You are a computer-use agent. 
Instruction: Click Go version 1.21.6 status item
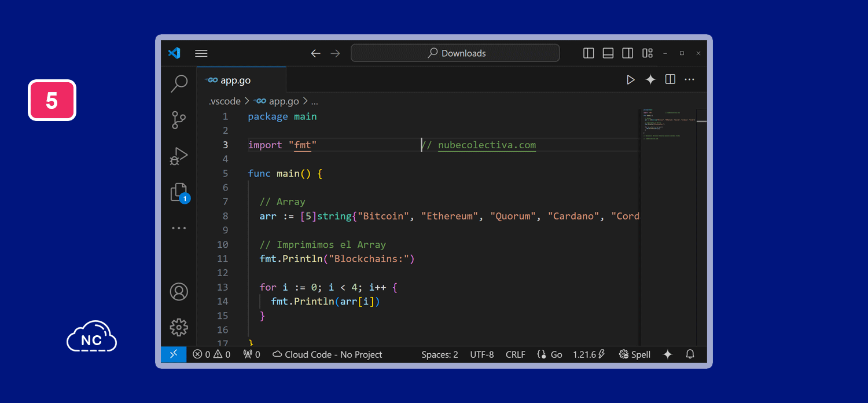pyautogui.click(x=589, y=354)
